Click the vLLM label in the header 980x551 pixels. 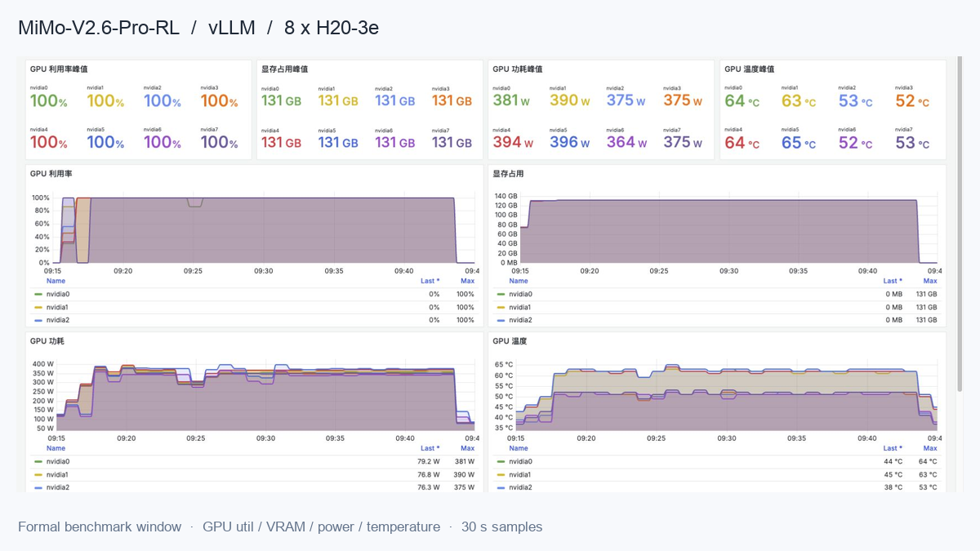pyautogui.click(x=232, y=28)
